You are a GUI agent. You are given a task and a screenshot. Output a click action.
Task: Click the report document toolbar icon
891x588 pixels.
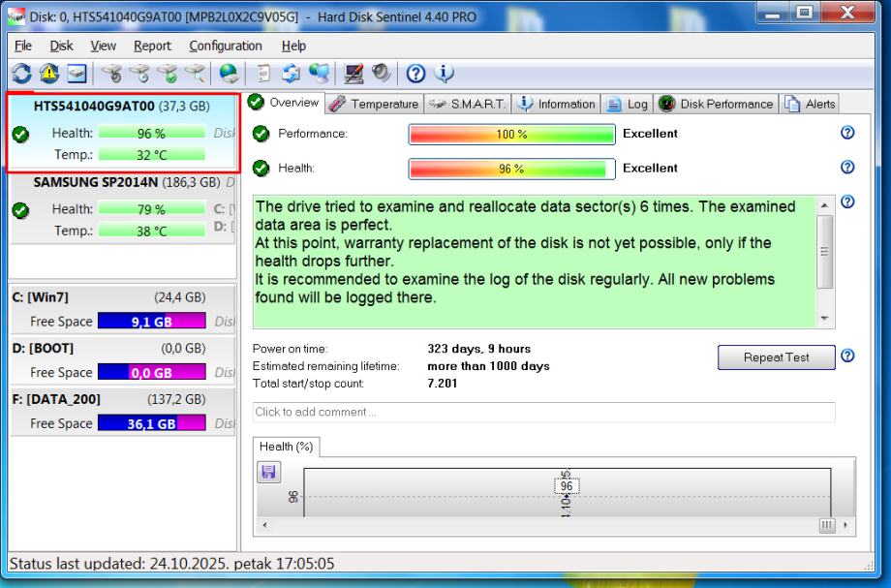[x=263, y=74]
